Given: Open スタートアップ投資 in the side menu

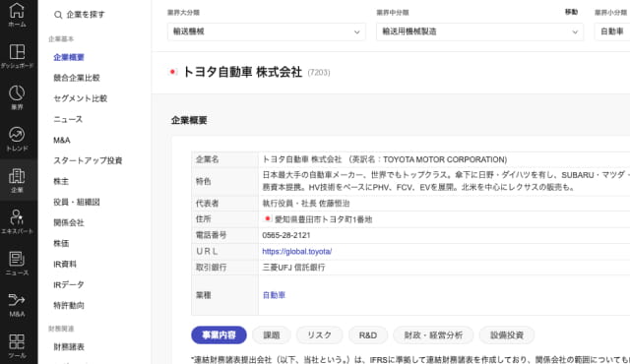Looking at the screenshot, I should [88, 160].
